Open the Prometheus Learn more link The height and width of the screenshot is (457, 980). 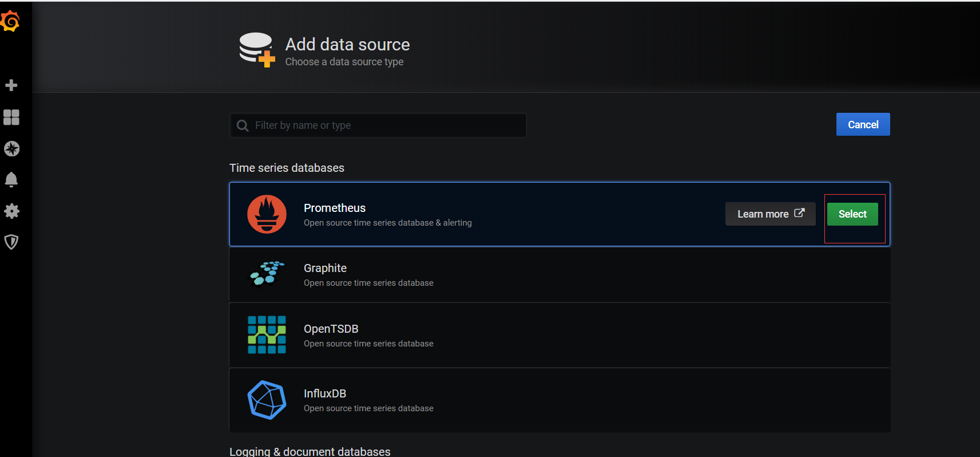(770, 214)
